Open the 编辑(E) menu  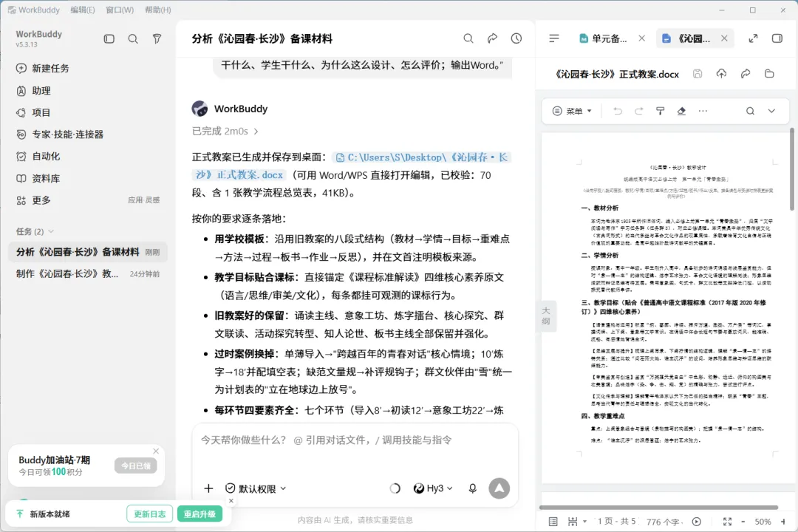coord(83,10)
